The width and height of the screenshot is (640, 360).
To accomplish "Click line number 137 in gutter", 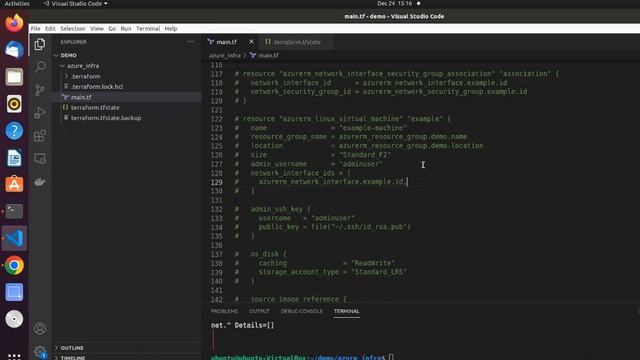I will coord(216,254).
